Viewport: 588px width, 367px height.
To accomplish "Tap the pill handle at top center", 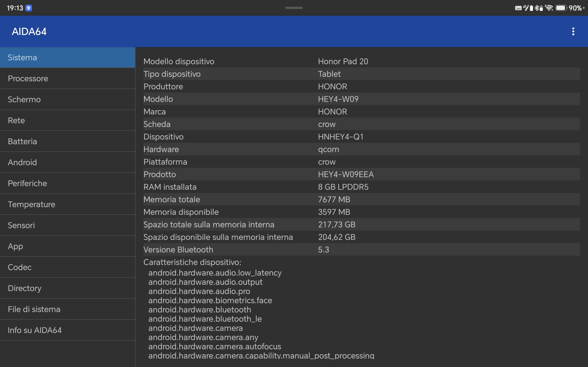I will click(x=294, y=8).
